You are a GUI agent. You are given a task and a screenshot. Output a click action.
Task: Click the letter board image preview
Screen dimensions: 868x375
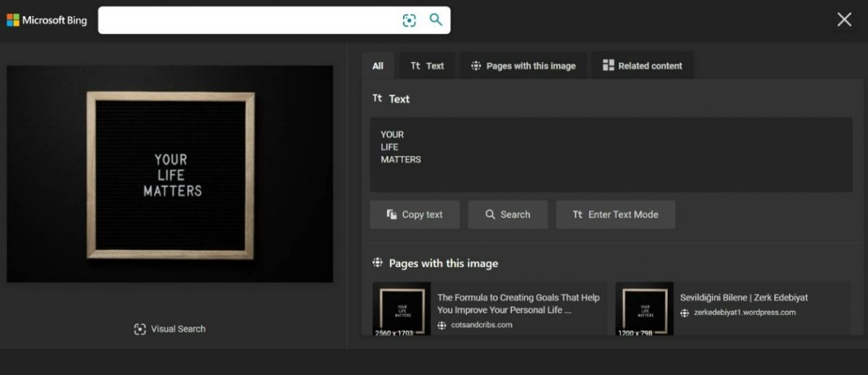170,174
